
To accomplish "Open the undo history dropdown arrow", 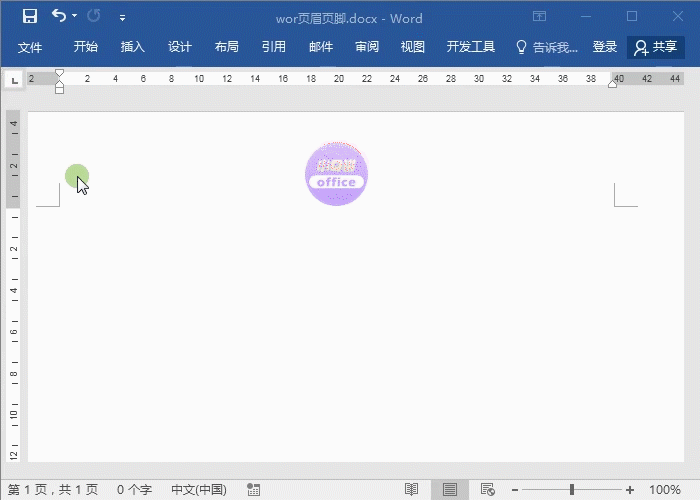I will (x=75, y=16).
